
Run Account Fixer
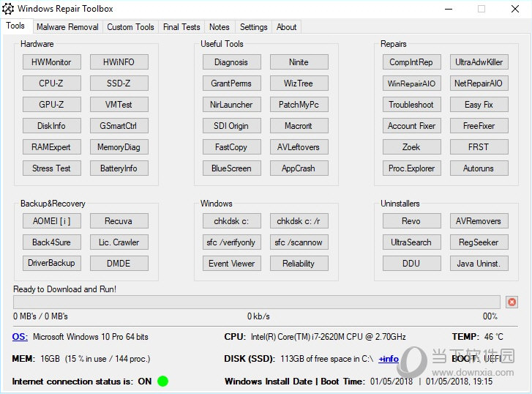point(411,126)
